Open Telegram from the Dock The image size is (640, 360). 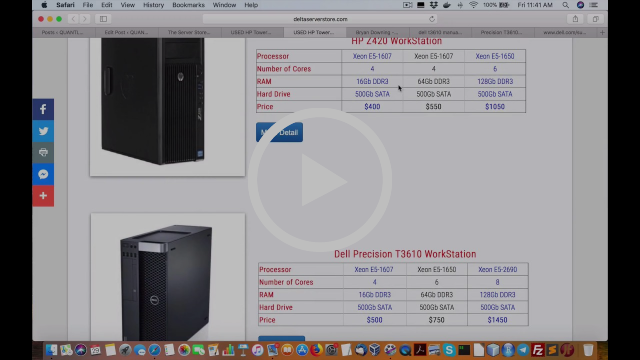[523, 350]
